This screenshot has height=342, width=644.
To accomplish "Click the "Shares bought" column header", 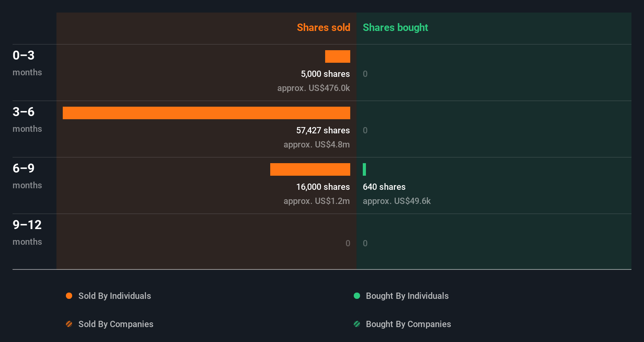I will click(x=395, y=27).
